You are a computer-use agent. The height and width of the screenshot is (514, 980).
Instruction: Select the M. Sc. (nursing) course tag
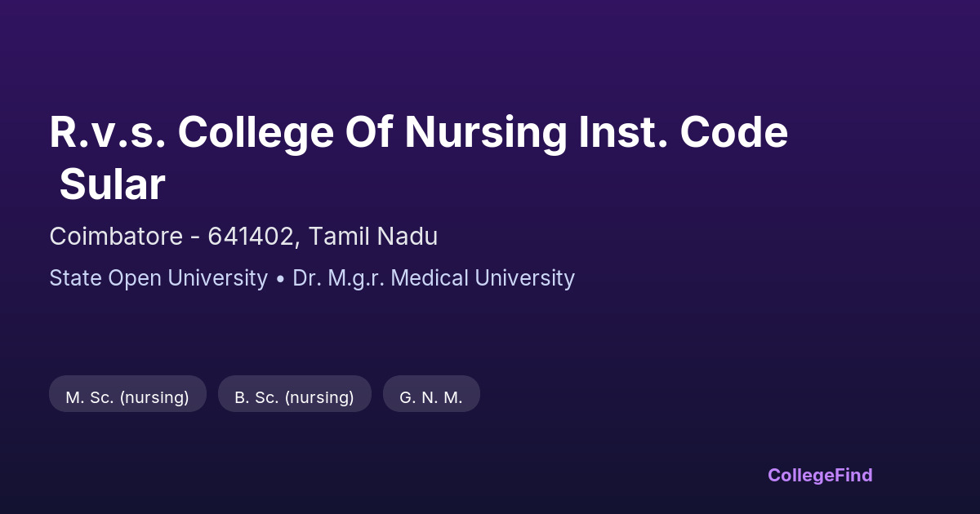(x=127, y=397)
